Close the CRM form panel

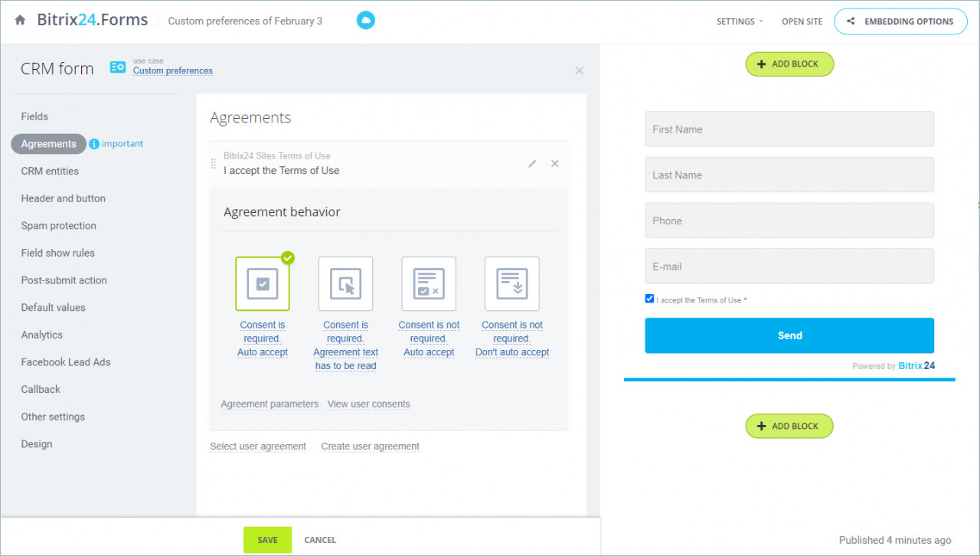click(x=580, y=70)
